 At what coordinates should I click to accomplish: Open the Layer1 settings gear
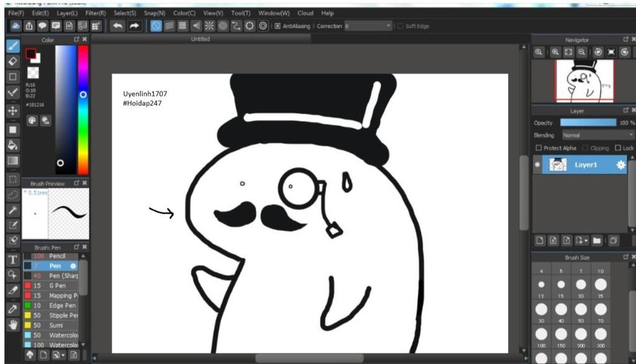click(x=620, y=165)
